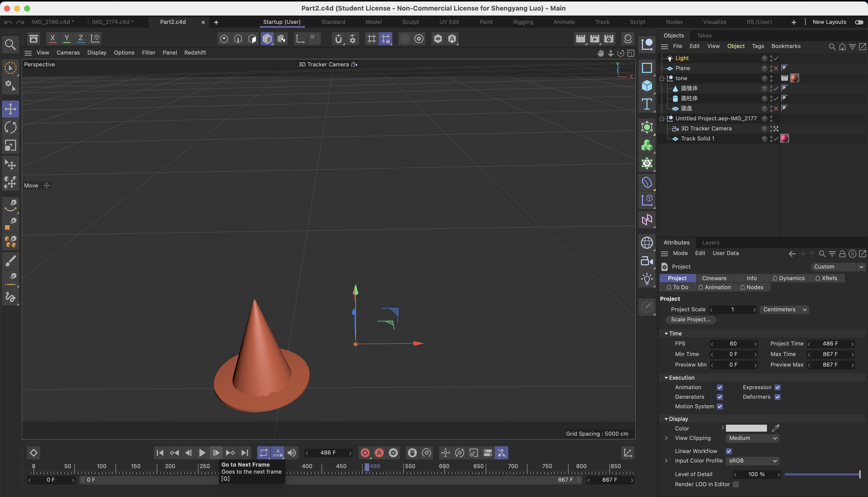The width and height of the screenshot is (868, 497).
Task: Open the Input Color Profile sRGB dropdown
Action: [x=752, y=461]
